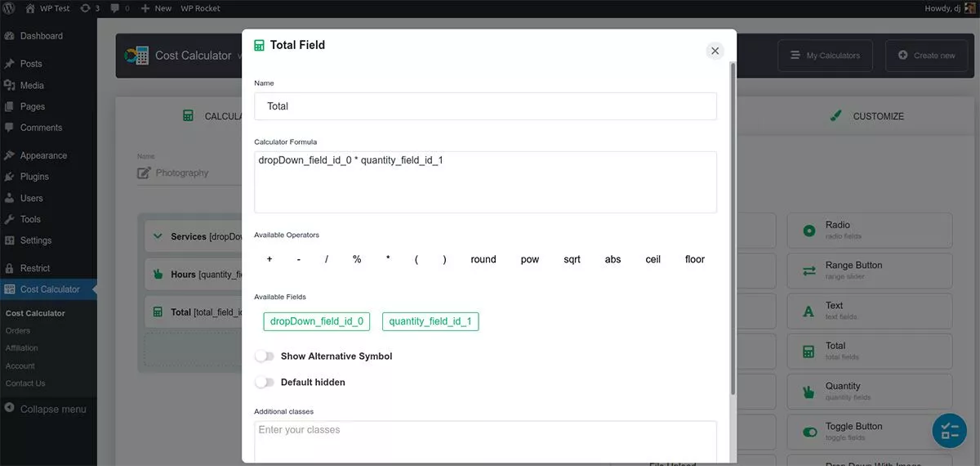Open the Plugins menu item
The width and height of the screenshot is (980, 466).
coord(34,177)
